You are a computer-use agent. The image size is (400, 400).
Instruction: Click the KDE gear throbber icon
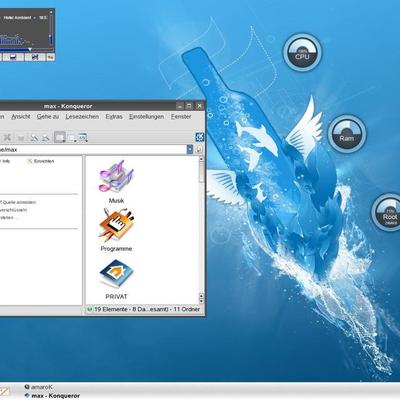pos(199,137)
